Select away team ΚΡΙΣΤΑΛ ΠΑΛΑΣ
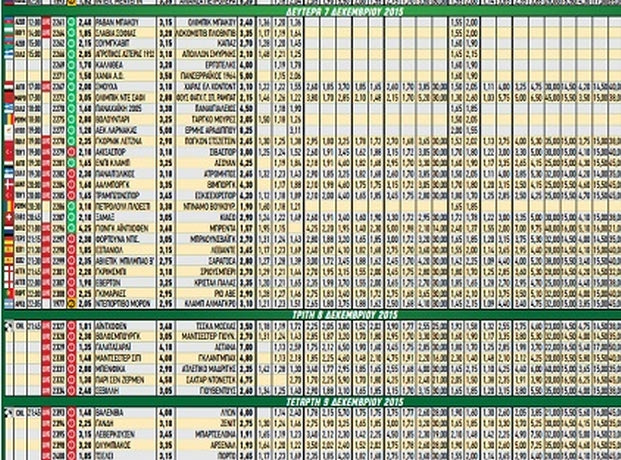The image size is (621, 460). coord(215,282)
